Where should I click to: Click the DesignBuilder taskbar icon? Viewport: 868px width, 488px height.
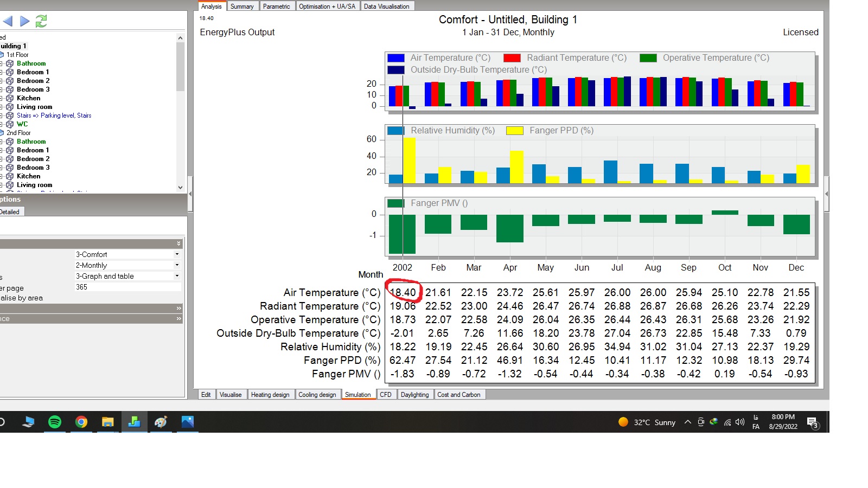pyautogui.click(x=135, y=422)
